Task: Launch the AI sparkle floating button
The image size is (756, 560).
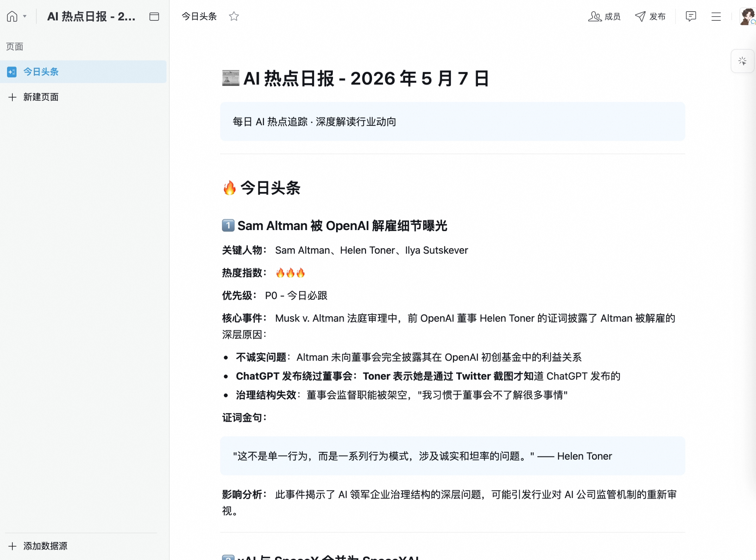Action: (x=742, y=61)
